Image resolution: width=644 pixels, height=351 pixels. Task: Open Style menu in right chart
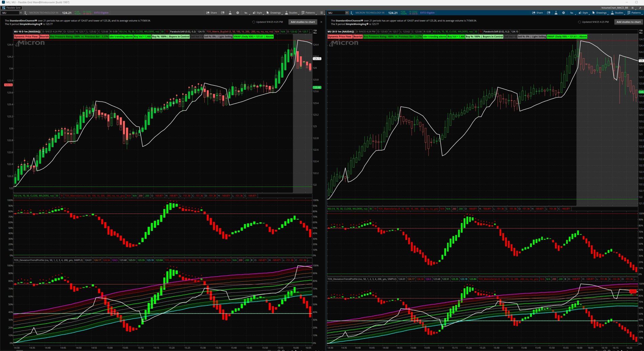[x=583, y=13]
